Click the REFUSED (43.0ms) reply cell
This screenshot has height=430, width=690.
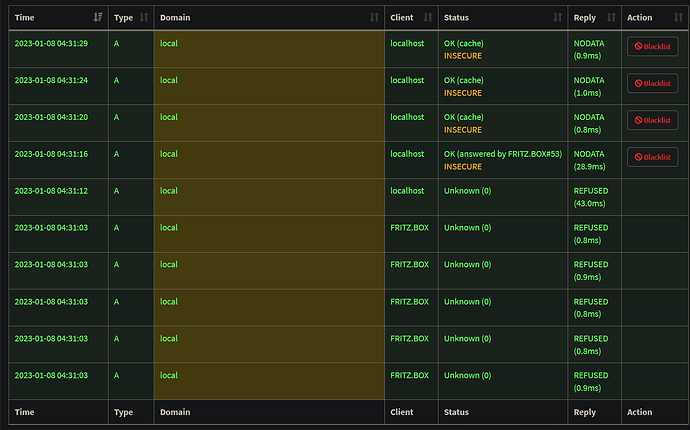pyautogui.click(x=590, y=196)
